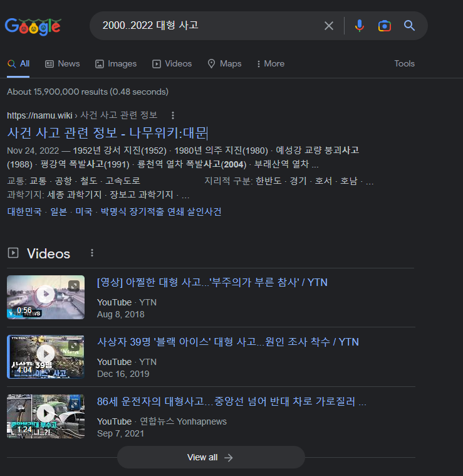The height and width of the screenshot is (476, 463).
Task: Select the All results tab
Action: tap(18, 64)
